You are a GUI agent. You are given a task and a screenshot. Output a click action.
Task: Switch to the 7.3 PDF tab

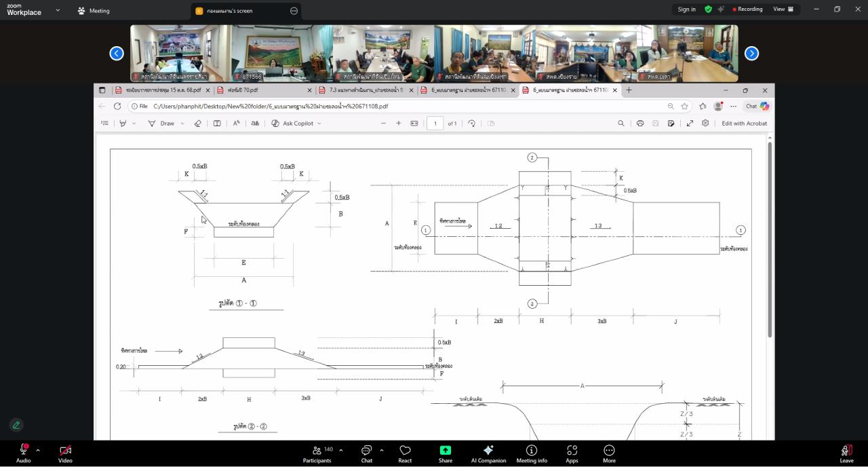(366, 90)
